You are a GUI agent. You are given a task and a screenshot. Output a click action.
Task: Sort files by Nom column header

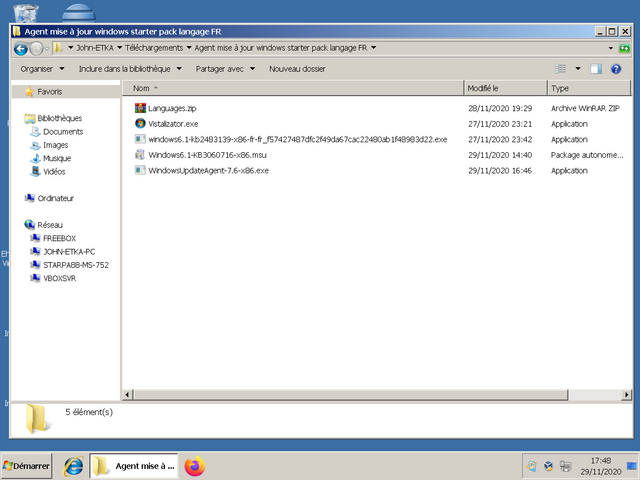click(x=293, y=88)
